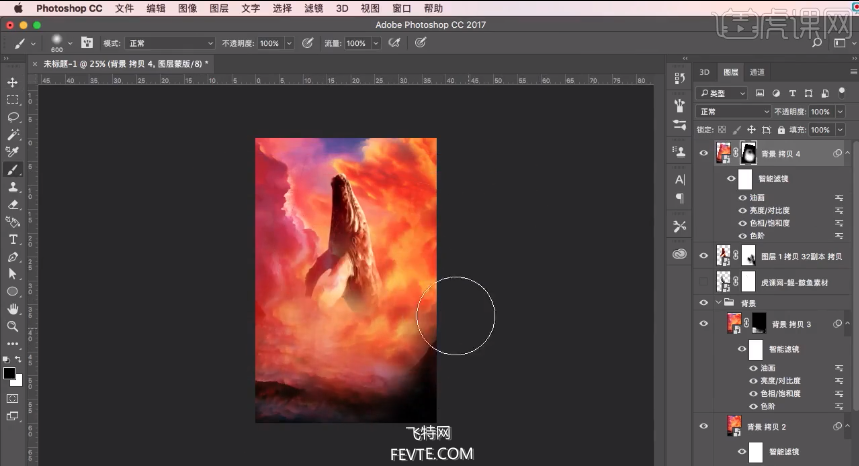
Task: Select the Ellipse shape tool
Action: coord(12,291)
